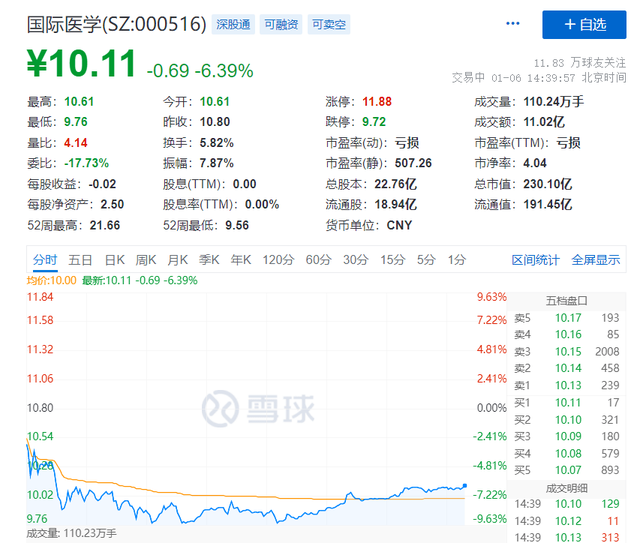Viewport: 640px width, 543px height.
Task: Click the 买5 order row at 10.07
Action: click(x=567, y=470)
